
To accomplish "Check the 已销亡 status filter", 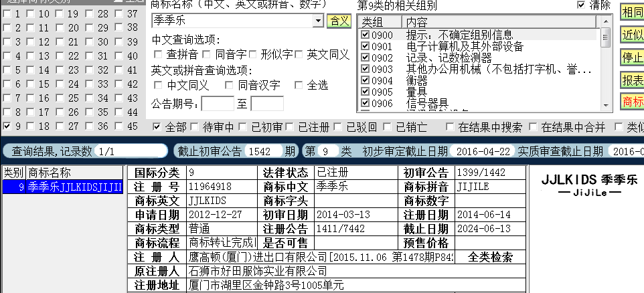I will coord(387,127).
